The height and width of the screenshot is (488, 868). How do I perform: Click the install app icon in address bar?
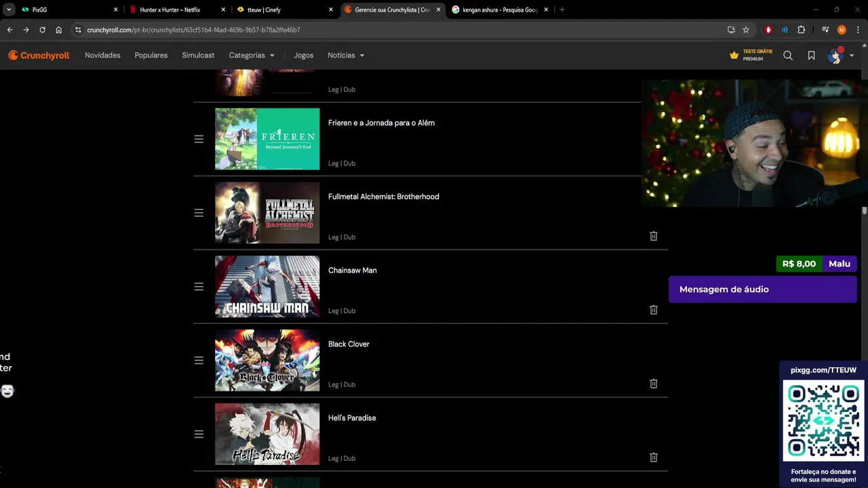click(x=731, y=30)
